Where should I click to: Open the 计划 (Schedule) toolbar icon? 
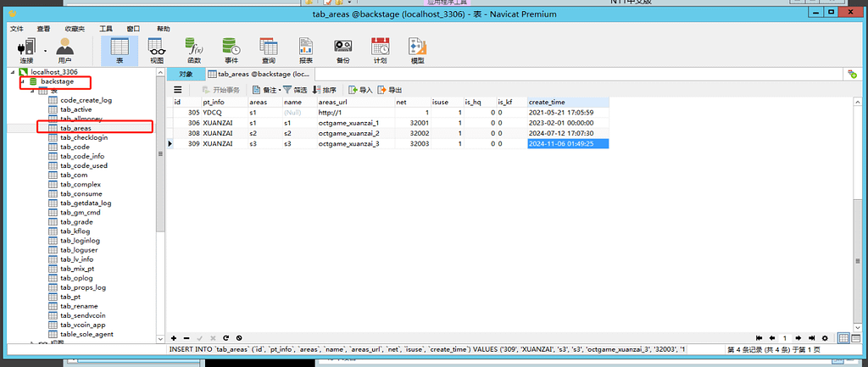pos(380,50)
